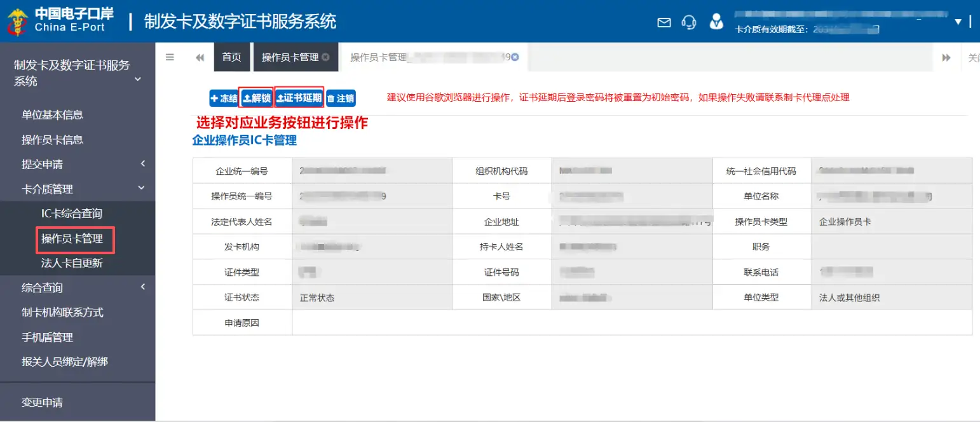980x422 pixels.
Task: Click the 冻结 button
Action: point(224,98)
